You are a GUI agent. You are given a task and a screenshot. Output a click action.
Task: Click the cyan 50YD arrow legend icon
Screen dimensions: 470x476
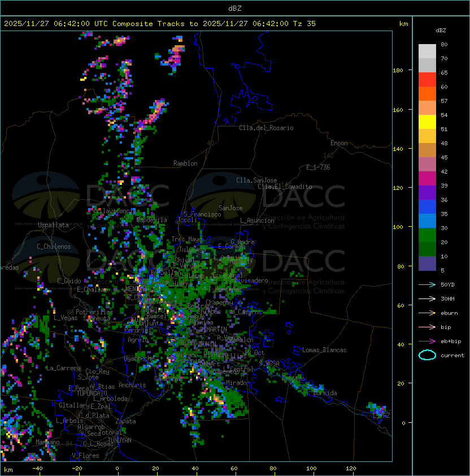(x=427, y=284)
